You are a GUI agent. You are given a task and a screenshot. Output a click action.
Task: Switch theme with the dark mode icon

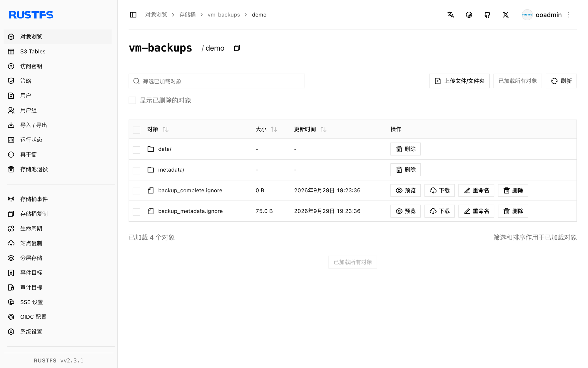469,15
